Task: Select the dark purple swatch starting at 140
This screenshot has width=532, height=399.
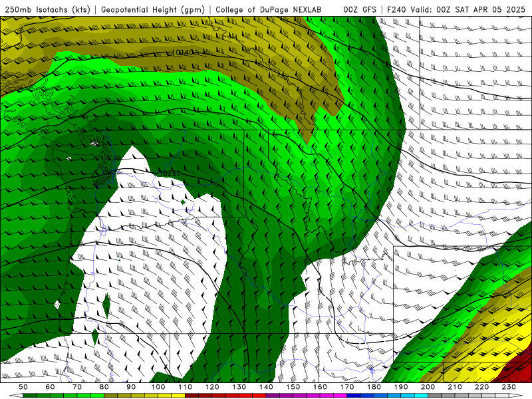Action: tap(273, 396)
